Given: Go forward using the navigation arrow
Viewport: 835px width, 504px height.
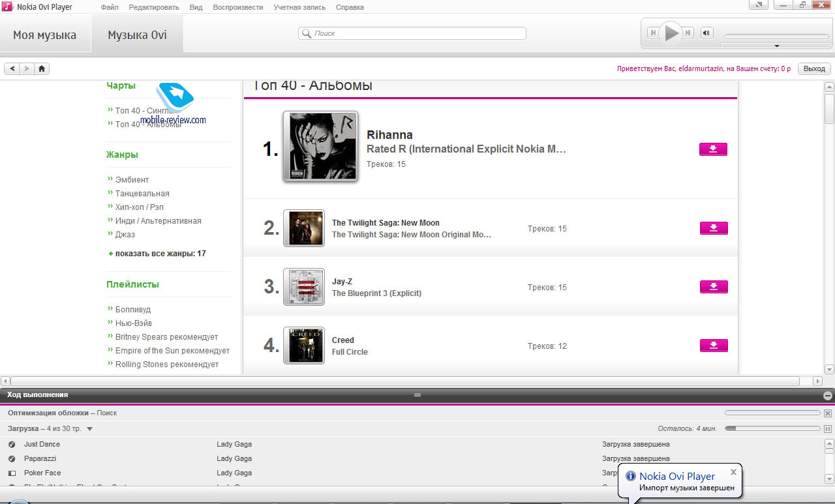Looking at the screenshot, I should click(x=27, y=68).
